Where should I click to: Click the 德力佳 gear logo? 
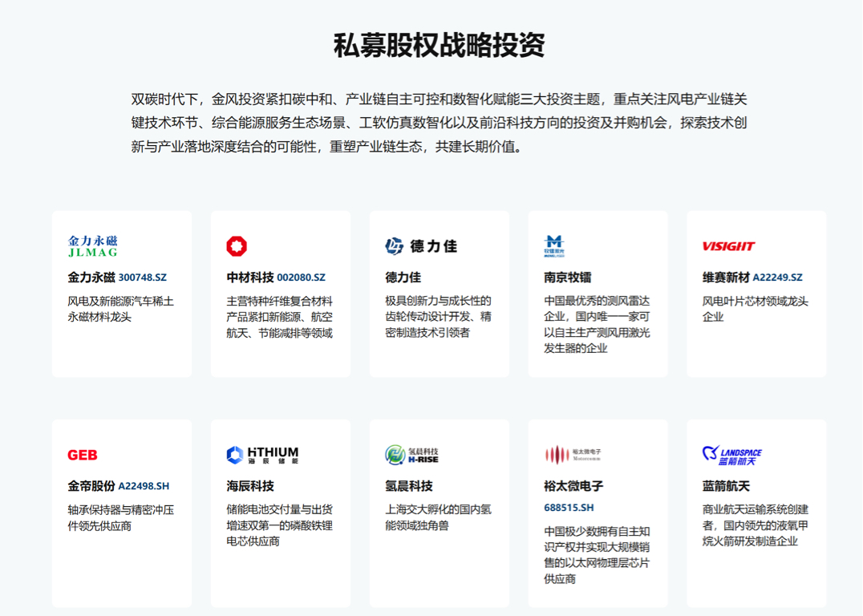coord(421,246)
